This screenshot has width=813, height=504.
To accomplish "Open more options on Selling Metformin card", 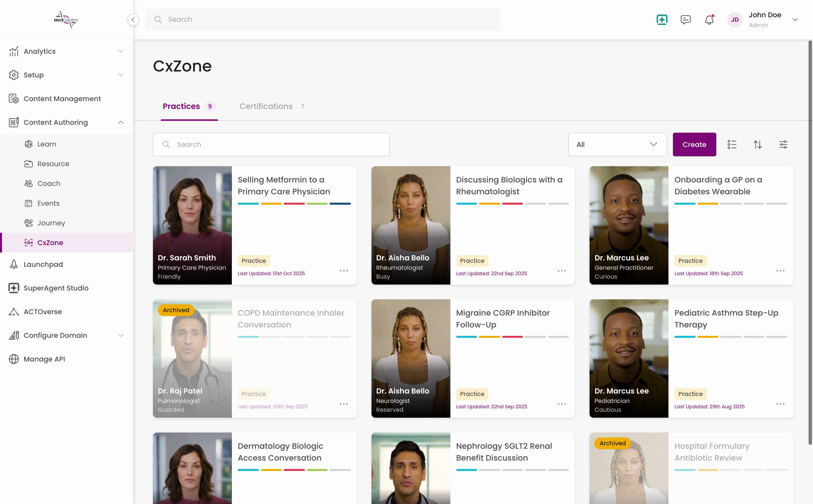I will click(x=343, y=271).
